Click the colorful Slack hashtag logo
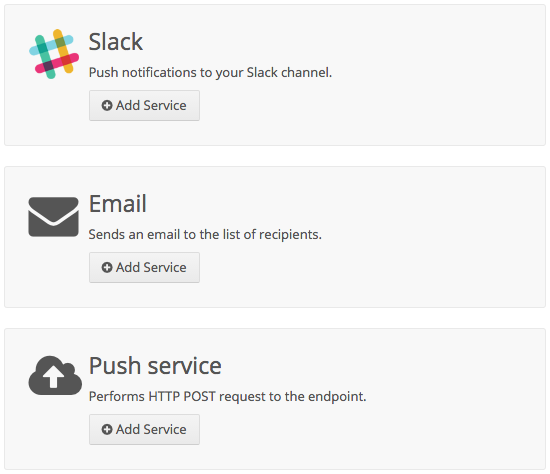This screenshot has height=474, width=550. [54, 54]
